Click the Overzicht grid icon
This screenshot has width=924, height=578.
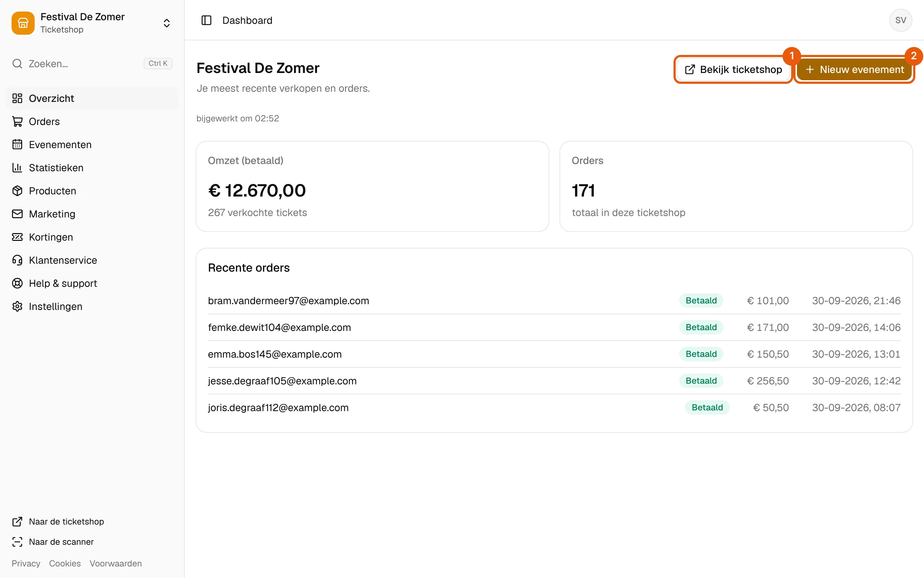[17, 98]
